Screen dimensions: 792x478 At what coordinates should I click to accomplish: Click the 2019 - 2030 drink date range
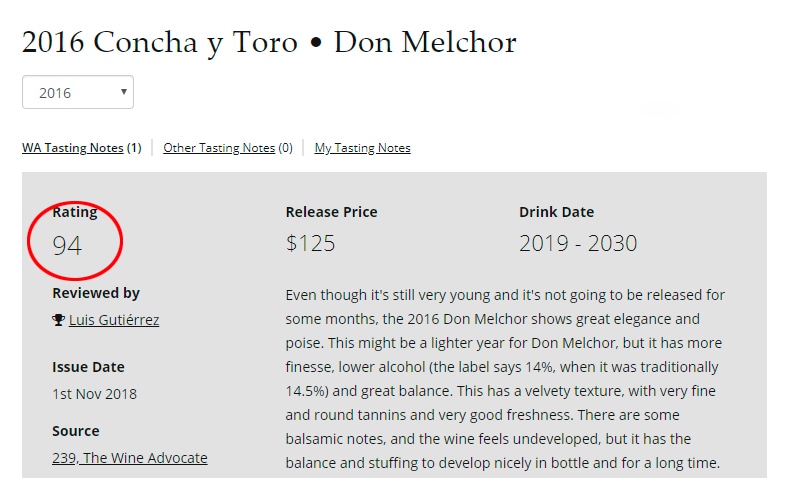[x=578, y=243]
